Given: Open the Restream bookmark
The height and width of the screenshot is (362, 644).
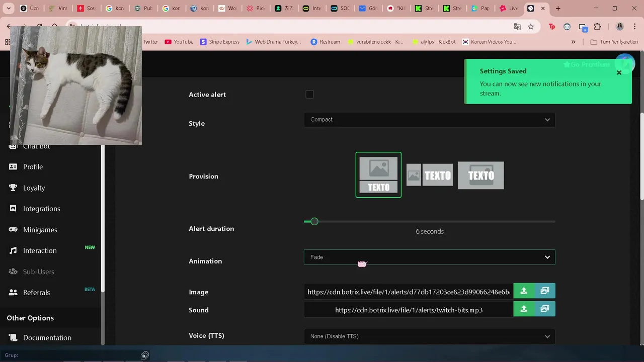Looking at the screenshot, I should (326, 42).
